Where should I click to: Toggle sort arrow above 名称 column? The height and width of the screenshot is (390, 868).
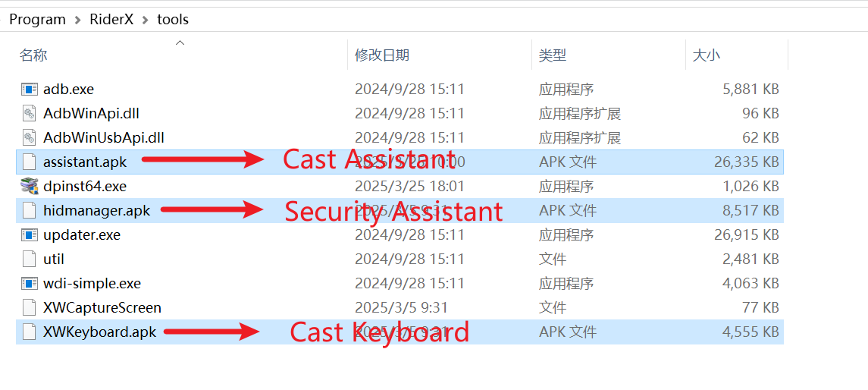pos(180,42)
